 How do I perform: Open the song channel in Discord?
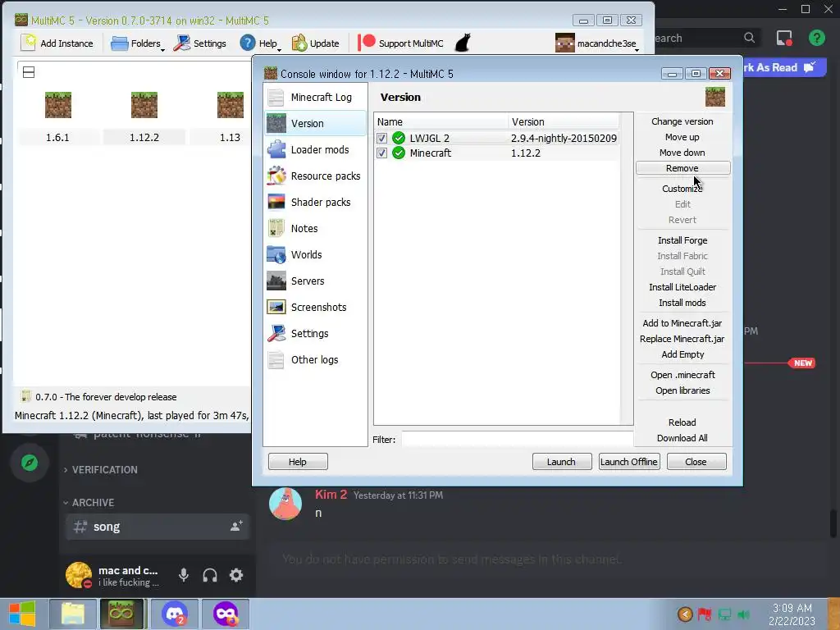157,527
